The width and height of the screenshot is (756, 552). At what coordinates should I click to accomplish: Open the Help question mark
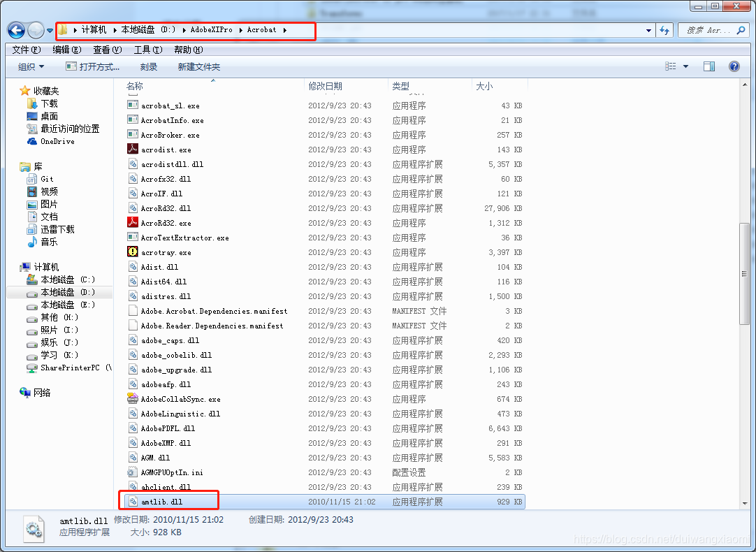tap(734, 66)
